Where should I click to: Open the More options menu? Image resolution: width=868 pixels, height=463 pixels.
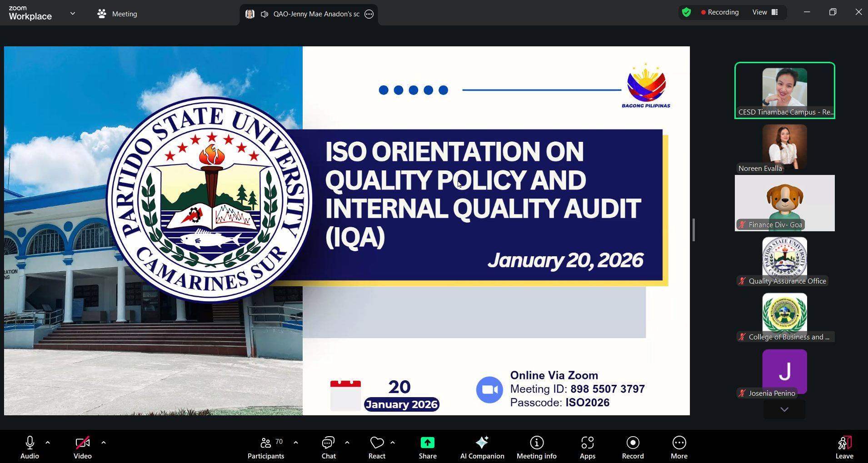[x=679, y=447]
